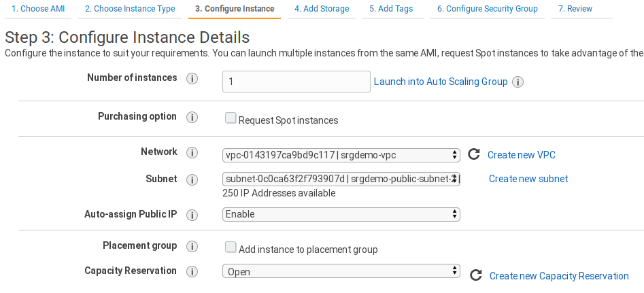Open the Network VPC dropdown
Image resolution: width=644 pixels, height=293 pixels.
point(341,155)
